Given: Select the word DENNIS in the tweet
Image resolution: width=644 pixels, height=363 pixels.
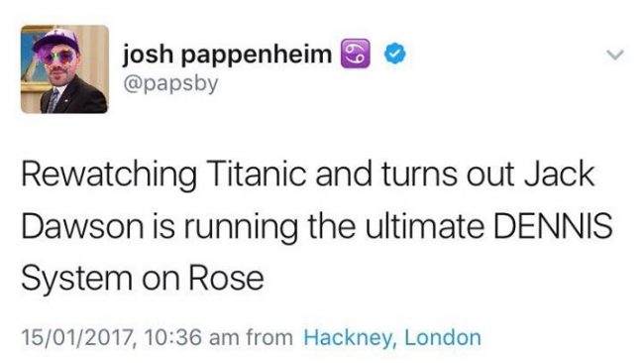Looking at the screenshot, I should (x=553, y=226).
